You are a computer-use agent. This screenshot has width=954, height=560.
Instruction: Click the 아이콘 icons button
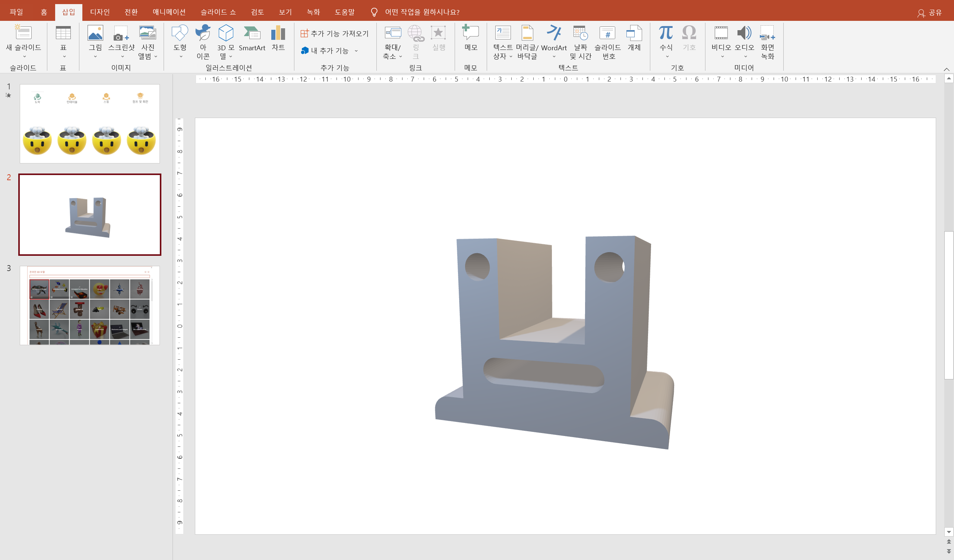pyautogui.click(x=203, y=34)
